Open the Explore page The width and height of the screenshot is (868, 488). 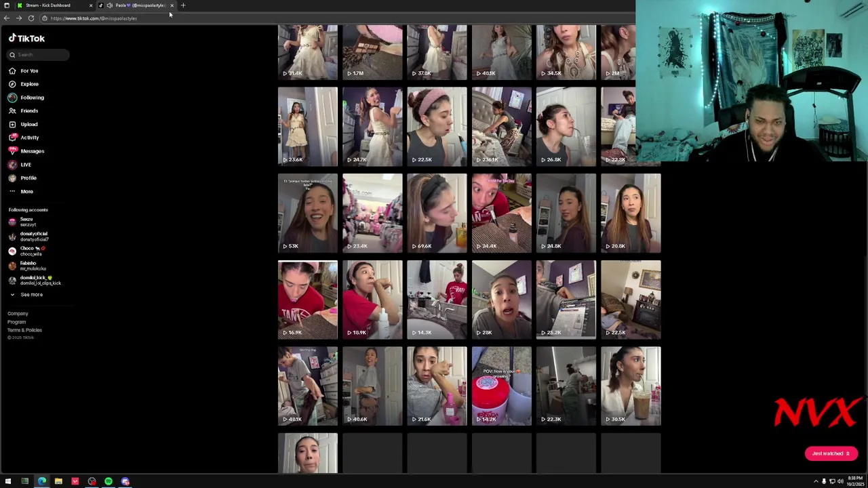(x=24, y=84)
